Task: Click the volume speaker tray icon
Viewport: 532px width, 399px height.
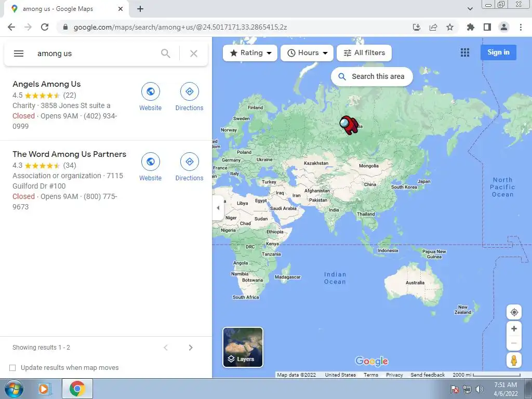Action: tap(480, 389)
